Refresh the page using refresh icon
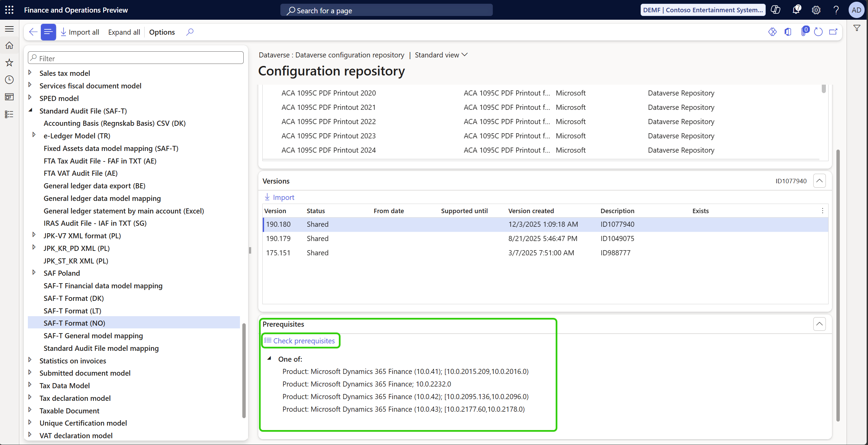 pos(818,32)
